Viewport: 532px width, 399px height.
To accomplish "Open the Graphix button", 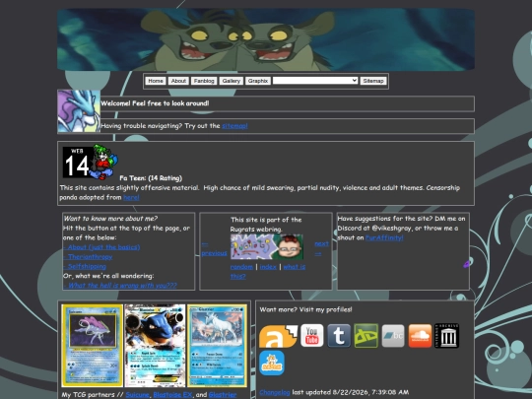I will coord(258,81).
